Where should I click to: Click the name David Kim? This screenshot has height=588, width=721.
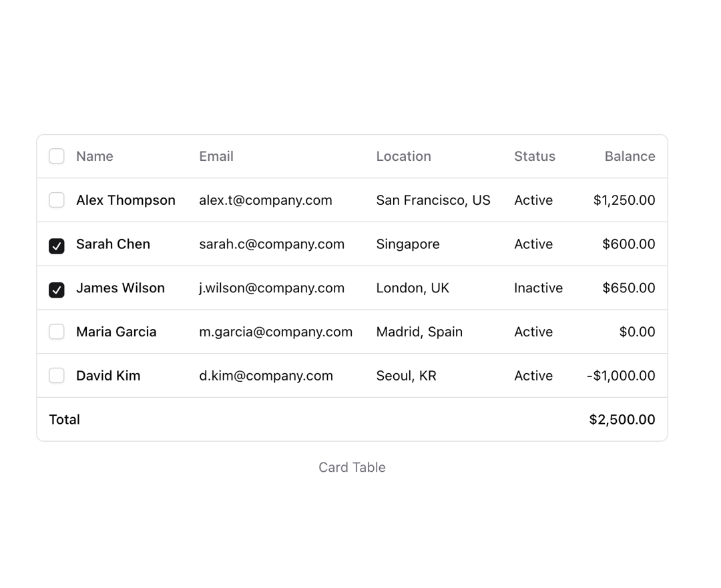(109, 376)
